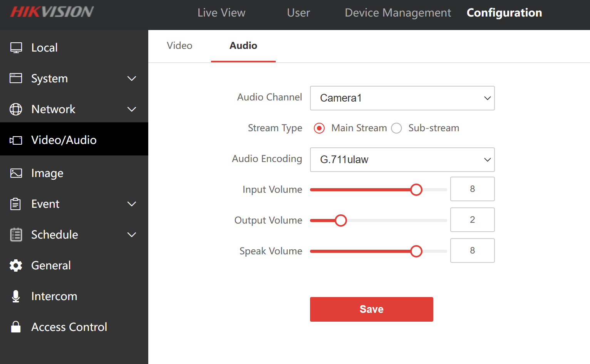Open the Audio Encoding dropdown
The image size is (590, 364).
coord(402,160)
